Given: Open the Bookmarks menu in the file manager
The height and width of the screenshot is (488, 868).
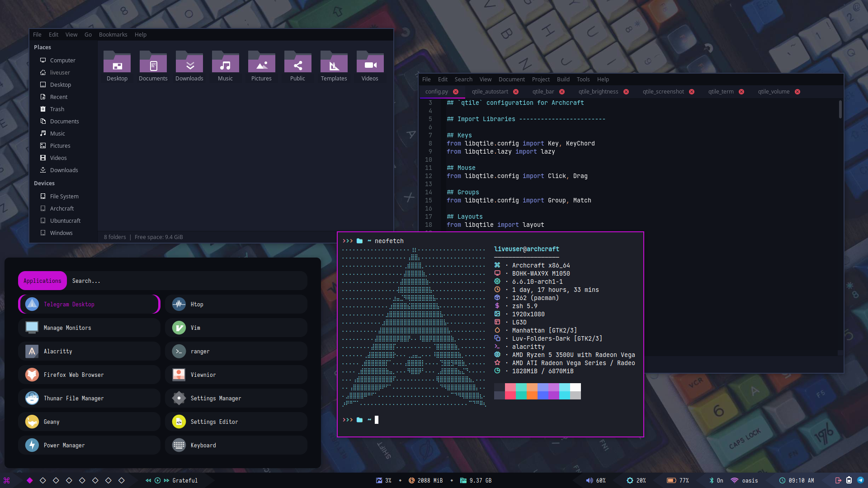Looking at the screenshot, I should [113, 35].
